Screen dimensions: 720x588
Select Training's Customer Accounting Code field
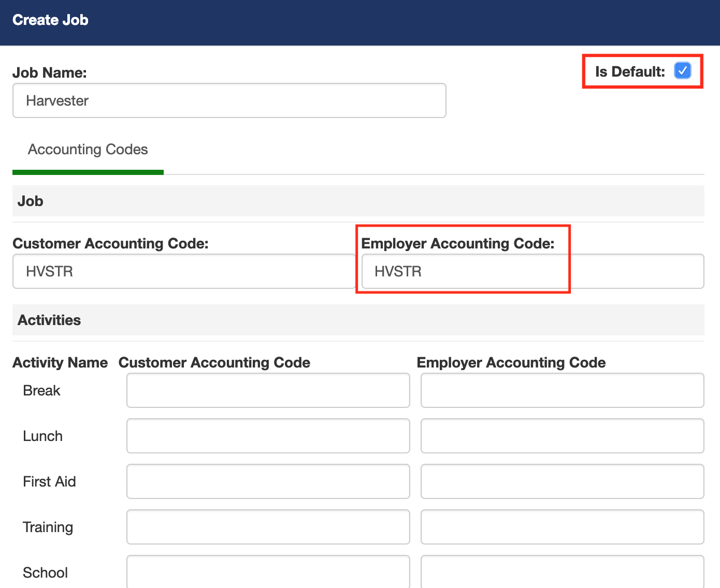[x=268, y=527]
